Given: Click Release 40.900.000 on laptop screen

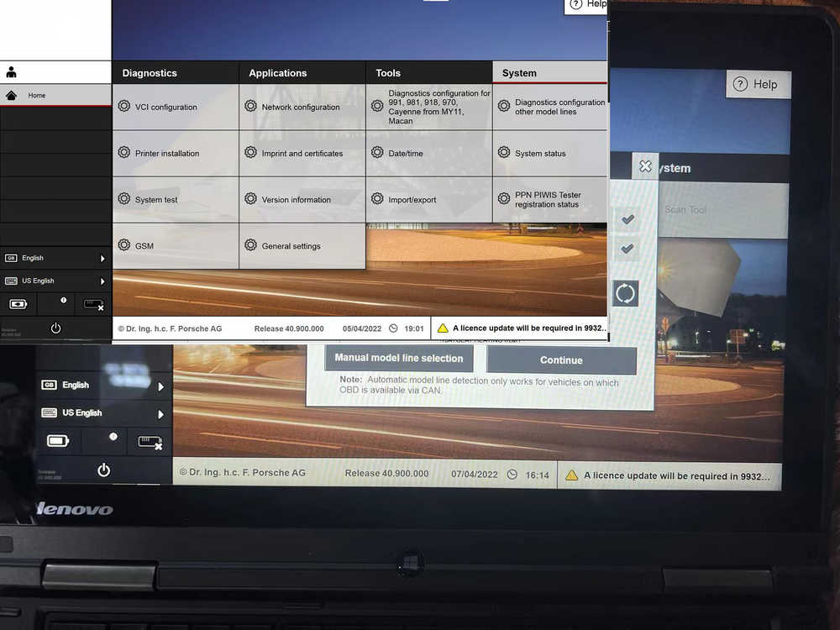Looking at the screenshot, I should pyautogui.click(x=386, y=474).
